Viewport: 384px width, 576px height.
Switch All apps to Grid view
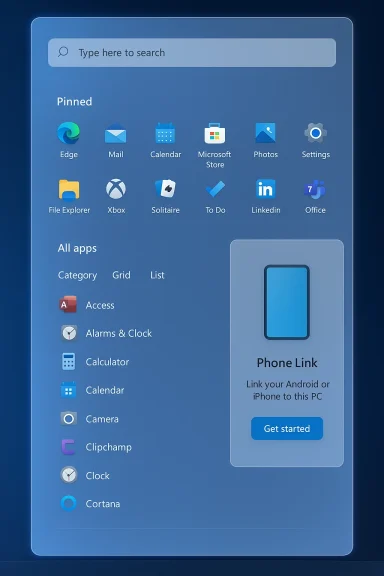(x=121, y=275)
